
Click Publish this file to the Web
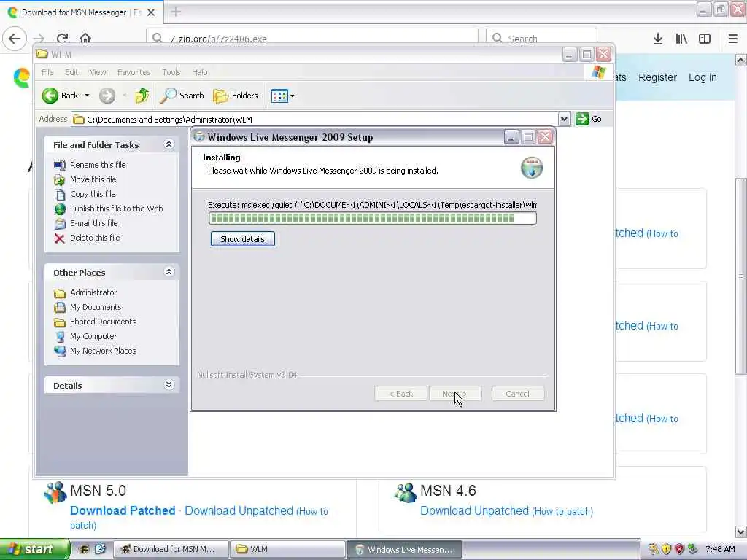tap(116, 209)
